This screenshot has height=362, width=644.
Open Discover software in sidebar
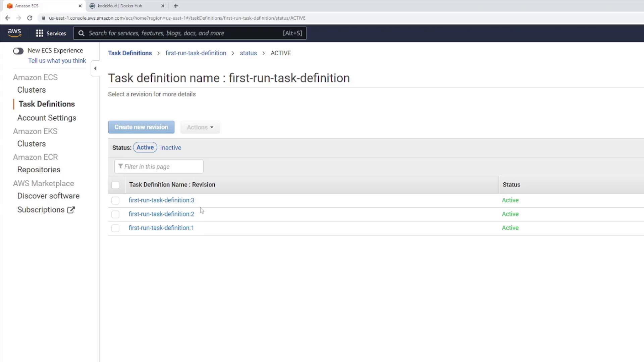point(48,196)
